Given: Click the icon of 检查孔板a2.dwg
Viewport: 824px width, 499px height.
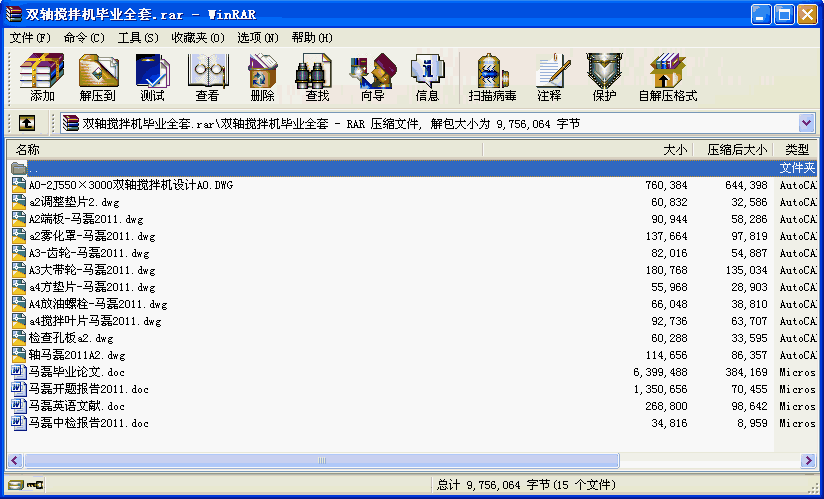Looking at the screenshot, I should click(x=19, y=338).
